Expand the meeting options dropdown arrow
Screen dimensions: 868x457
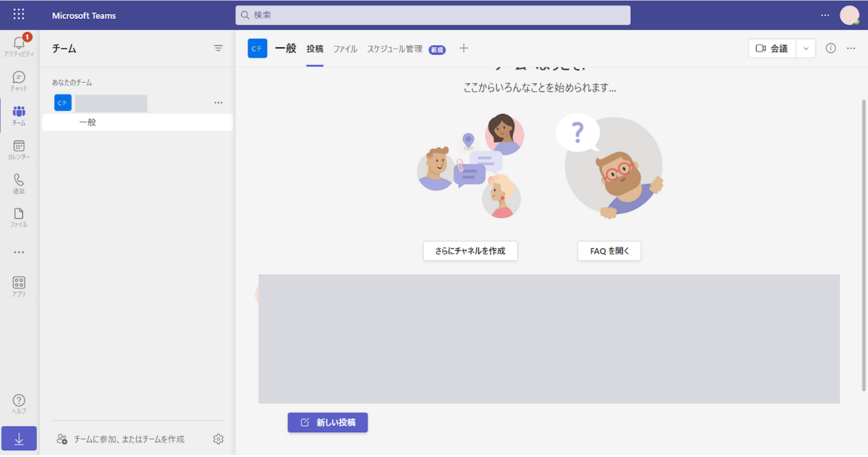[806, 48]
